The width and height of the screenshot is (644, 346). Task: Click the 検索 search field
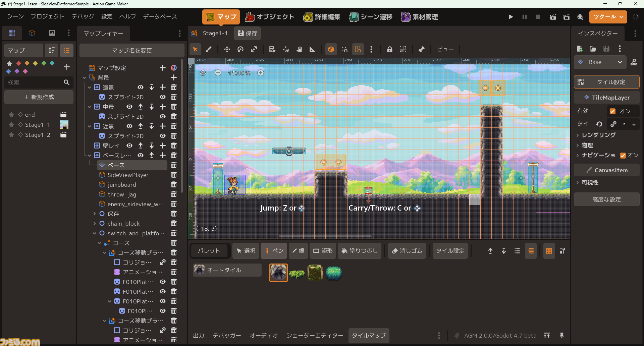pos(39,82)
